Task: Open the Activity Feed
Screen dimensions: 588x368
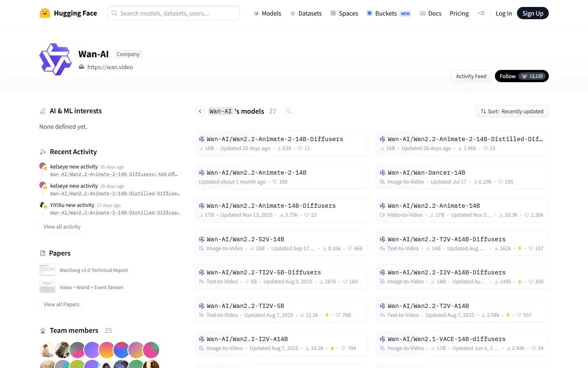Action: click(x=471, y=76)
